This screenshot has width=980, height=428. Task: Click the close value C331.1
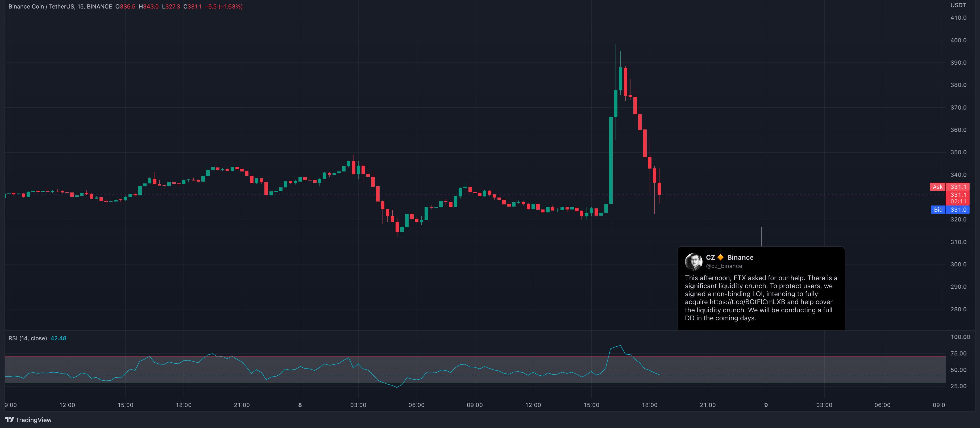[192, 6]
